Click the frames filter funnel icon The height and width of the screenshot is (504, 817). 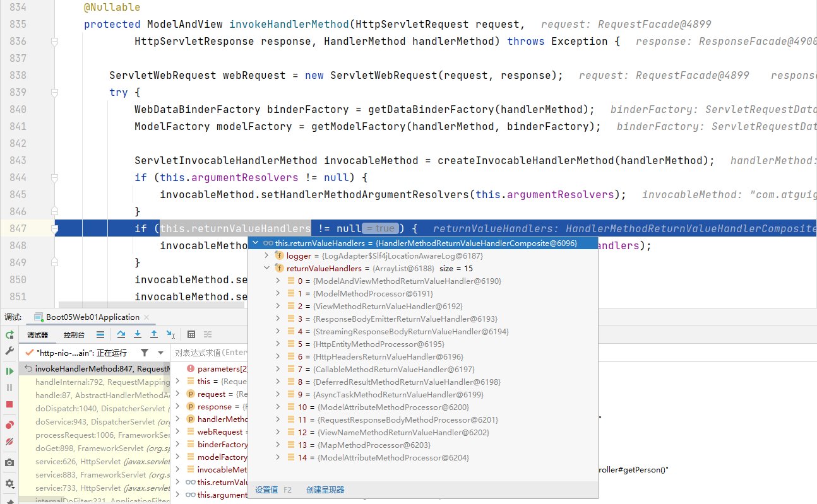click(145, 353)
